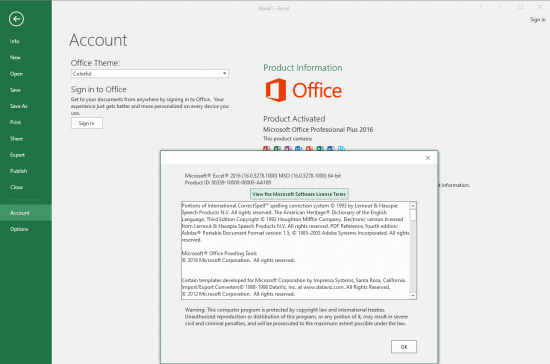Click the Sign in link at top right
This screenshot has height=364, width=550.
537,20
